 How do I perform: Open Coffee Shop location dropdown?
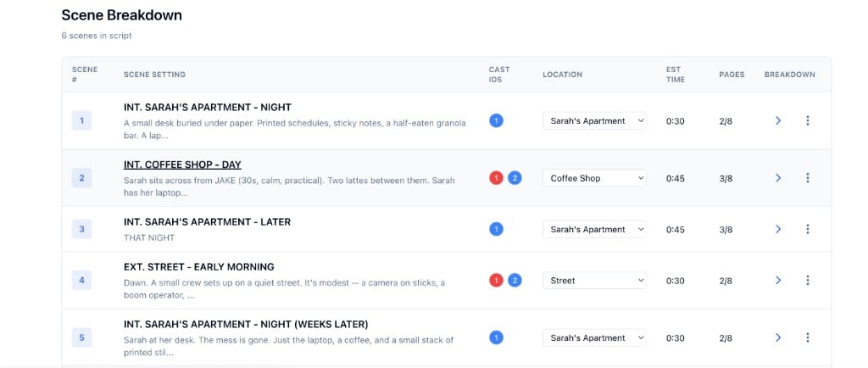click(x=594, y=178)
